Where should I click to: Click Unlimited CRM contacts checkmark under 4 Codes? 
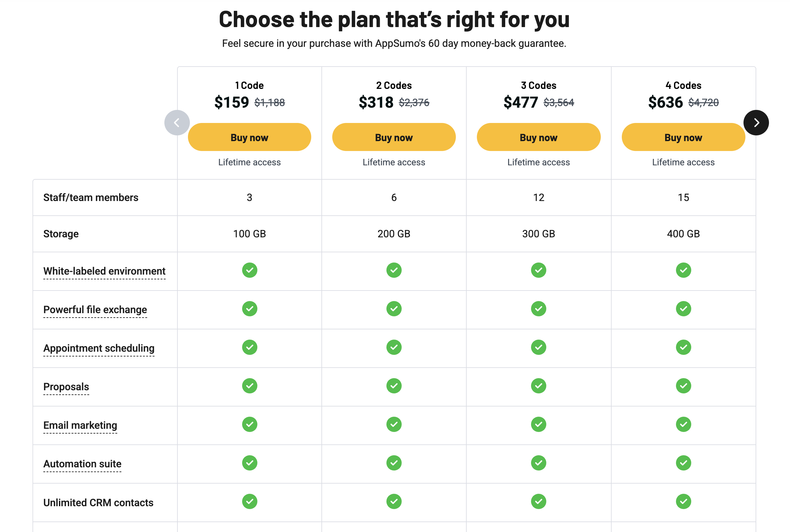click(x=683, y=501)
